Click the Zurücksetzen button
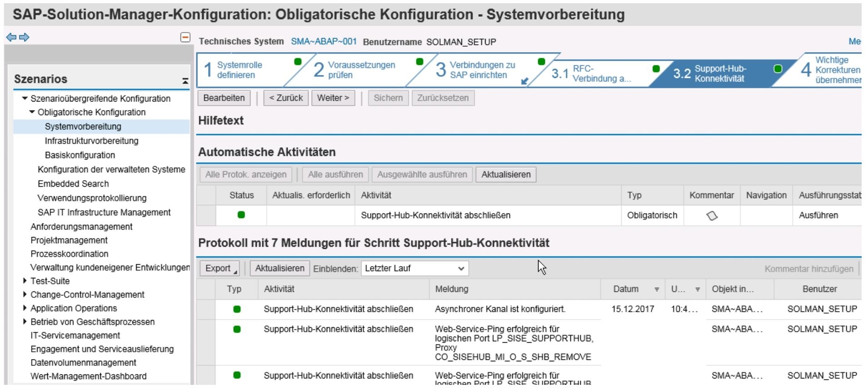 (x=443, y=98)
